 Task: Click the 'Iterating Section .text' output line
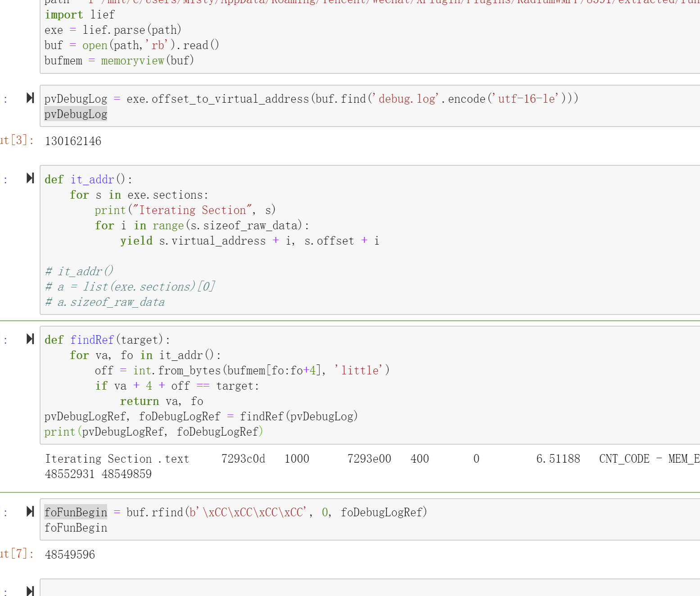[117, 459]
